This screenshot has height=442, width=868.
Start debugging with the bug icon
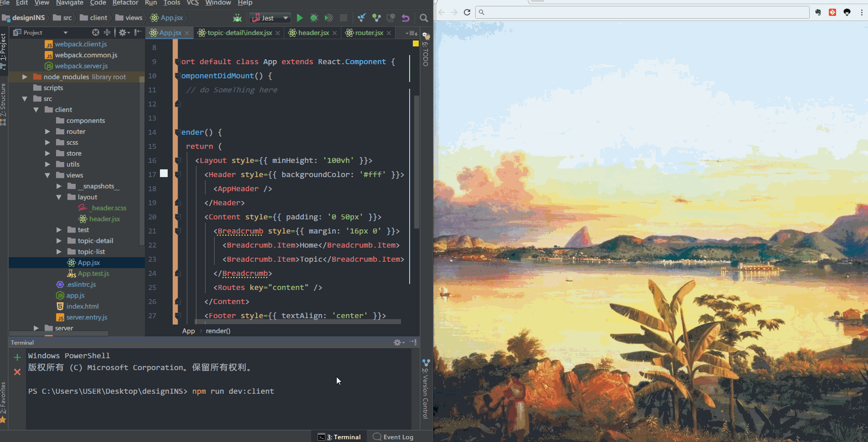315,18
